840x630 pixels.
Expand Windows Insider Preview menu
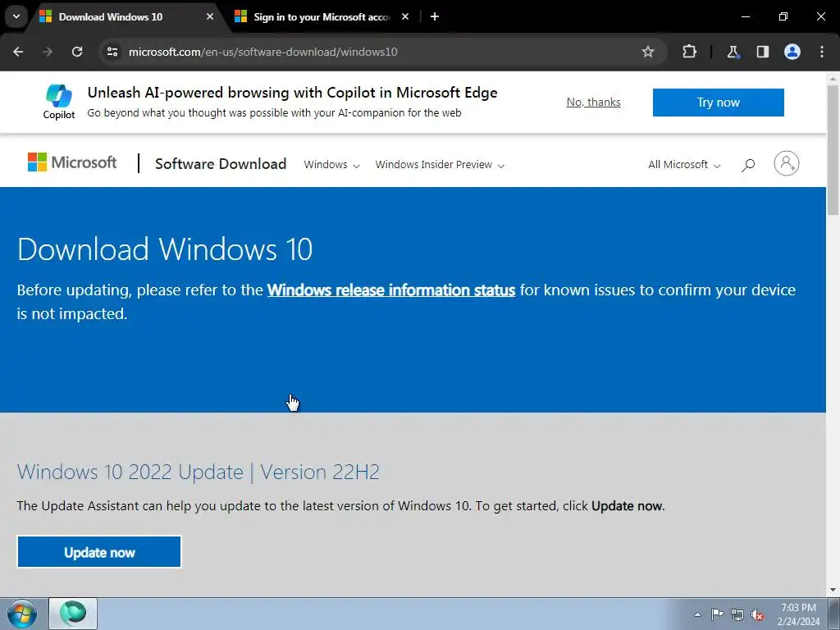pyautogui.click(x=440, y=164)
